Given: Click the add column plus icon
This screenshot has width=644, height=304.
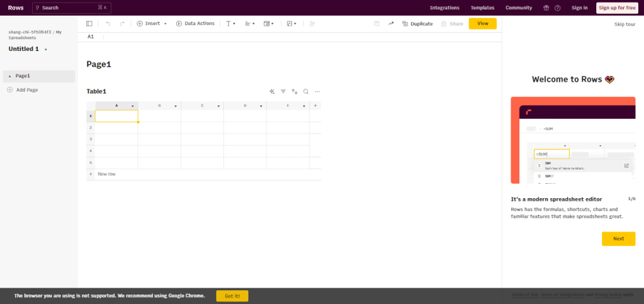Looking at the screenshot, I should tap(316, 106).
